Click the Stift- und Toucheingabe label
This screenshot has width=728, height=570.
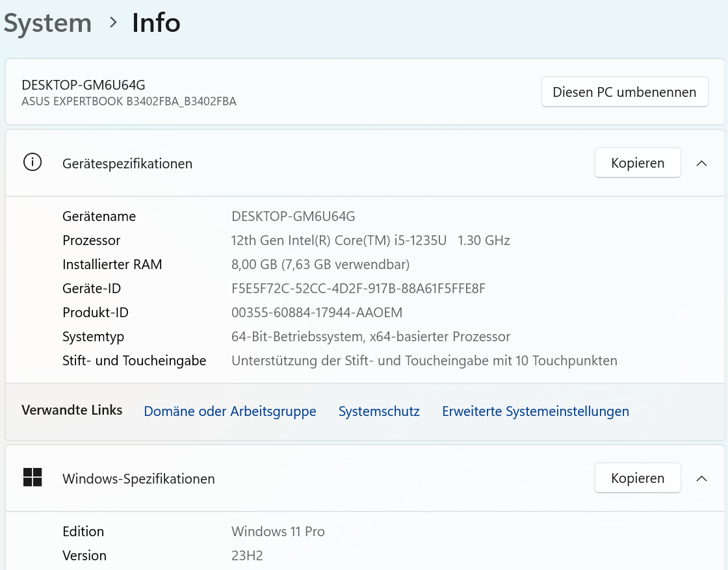(134, 361)
